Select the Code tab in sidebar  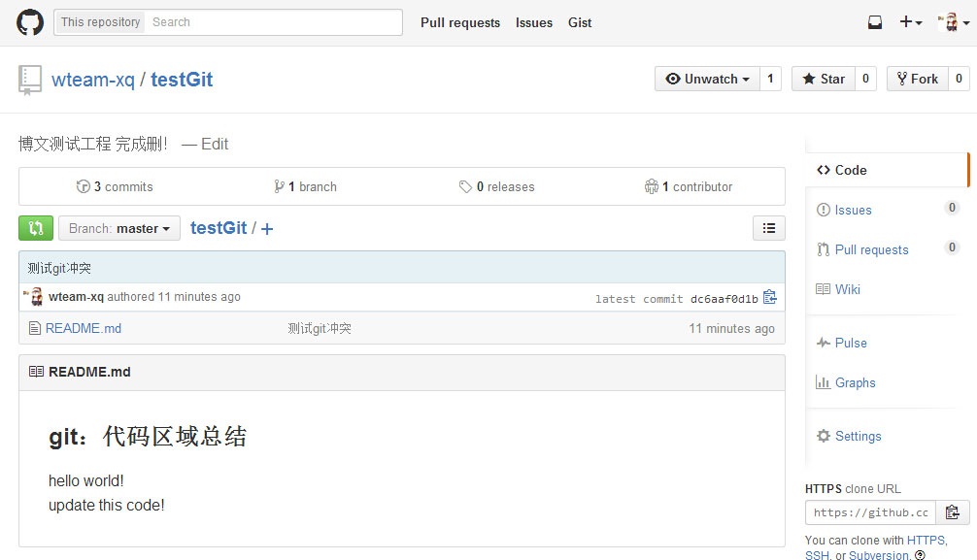click(x=888, y=170)
